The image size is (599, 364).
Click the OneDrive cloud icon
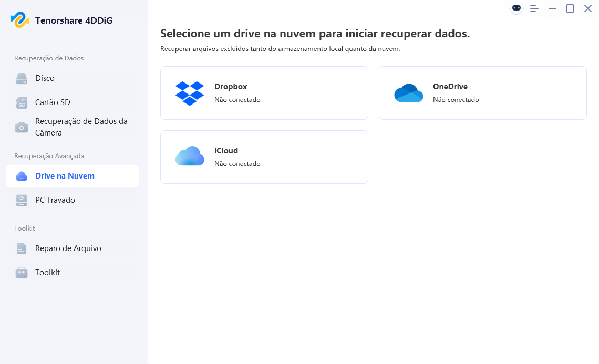coord(409,92)
